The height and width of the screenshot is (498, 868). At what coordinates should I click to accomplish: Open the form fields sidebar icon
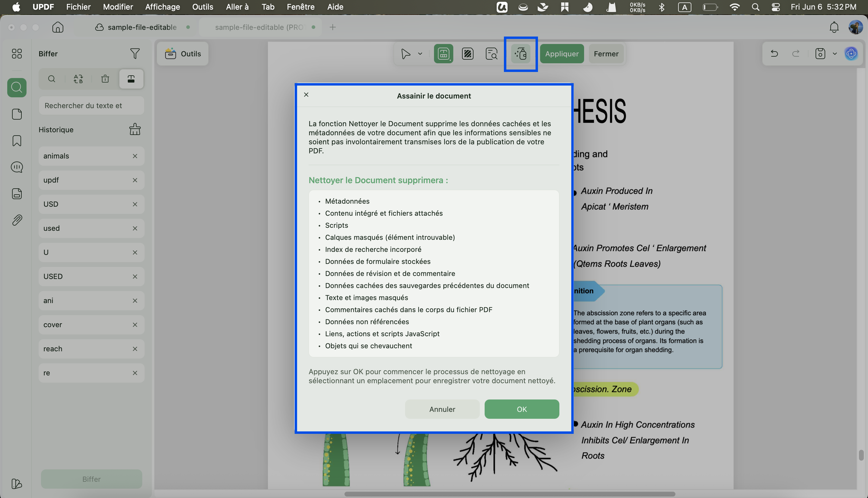pyautogui.click(x=17, y=194)
